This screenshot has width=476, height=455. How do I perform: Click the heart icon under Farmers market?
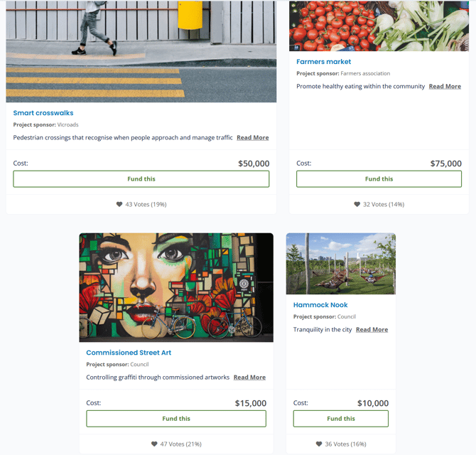pos(357,205)
